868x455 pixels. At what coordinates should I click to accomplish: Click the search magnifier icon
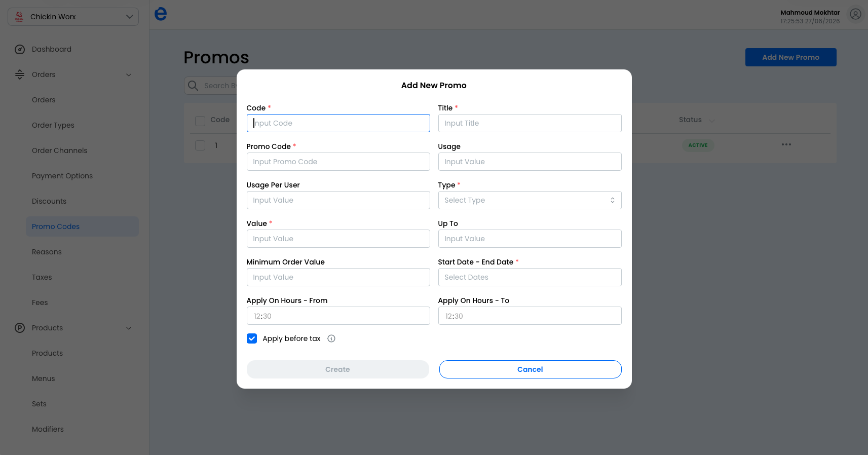193,86
